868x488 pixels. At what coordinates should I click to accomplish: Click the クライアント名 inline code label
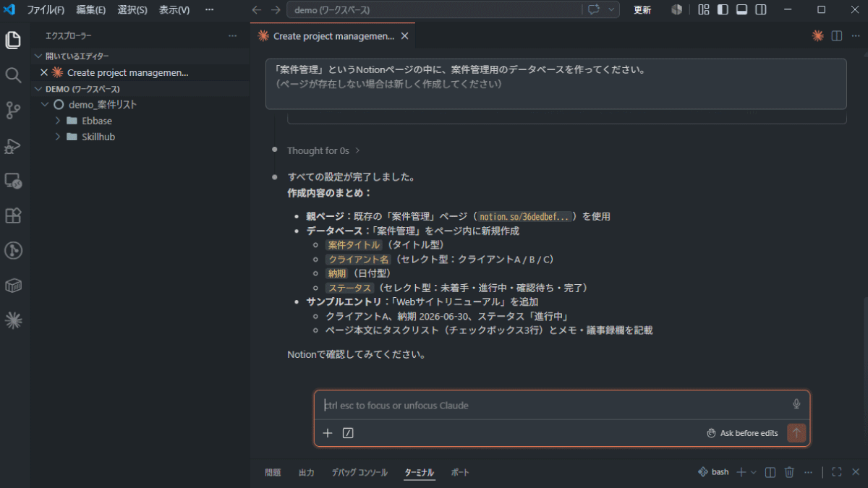[x=359, y=259]
